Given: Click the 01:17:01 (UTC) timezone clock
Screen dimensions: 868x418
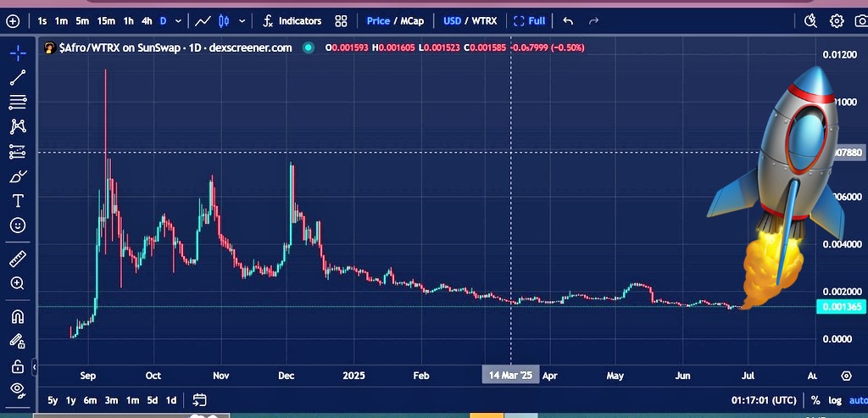Looking at the screenshot, I should coord(764,400).
